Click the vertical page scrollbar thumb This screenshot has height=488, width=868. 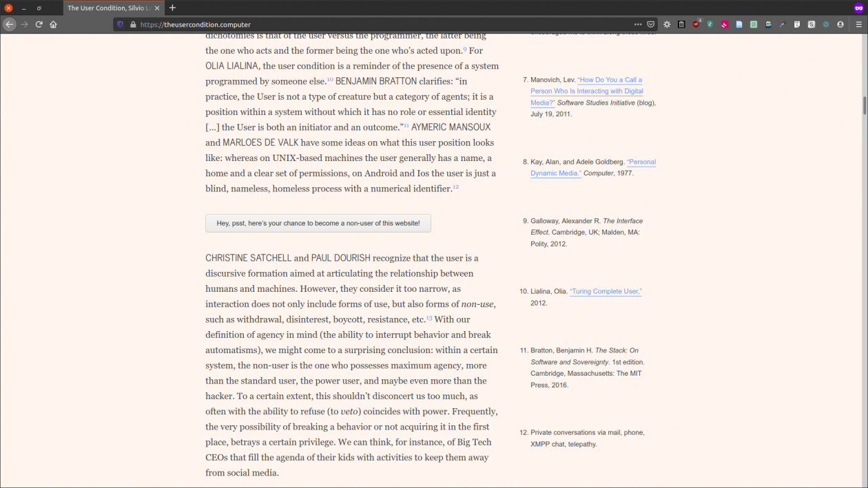click(x=865, y=106)
